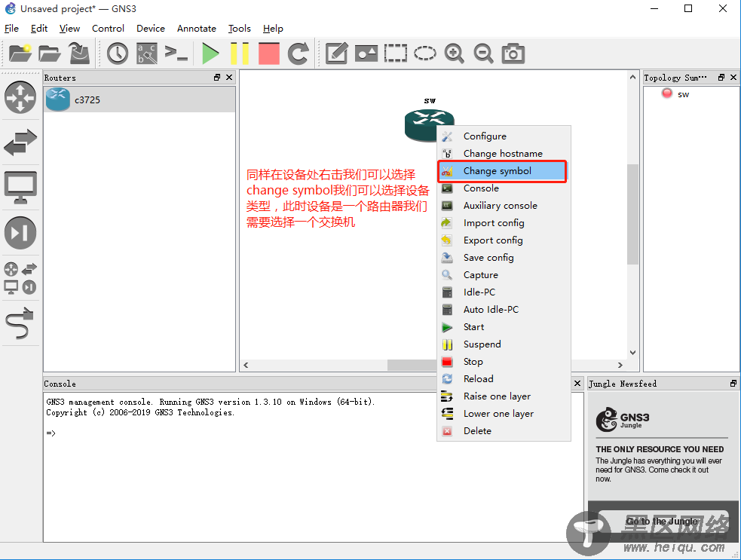Viewport: 741px width, 560px height.
Task: Select the Draw a rectangle tool
Action: click(x=396, y=54)
